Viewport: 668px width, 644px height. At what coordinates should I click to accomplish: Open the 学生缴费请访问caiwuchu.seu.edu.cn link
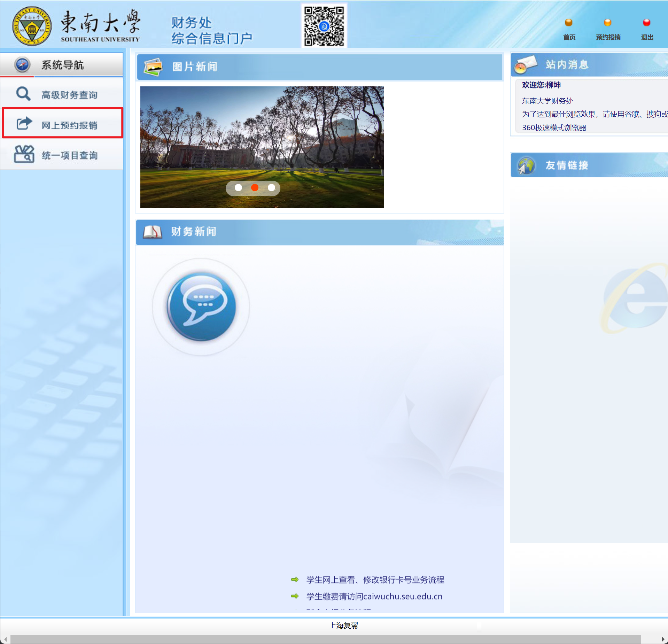374,596
